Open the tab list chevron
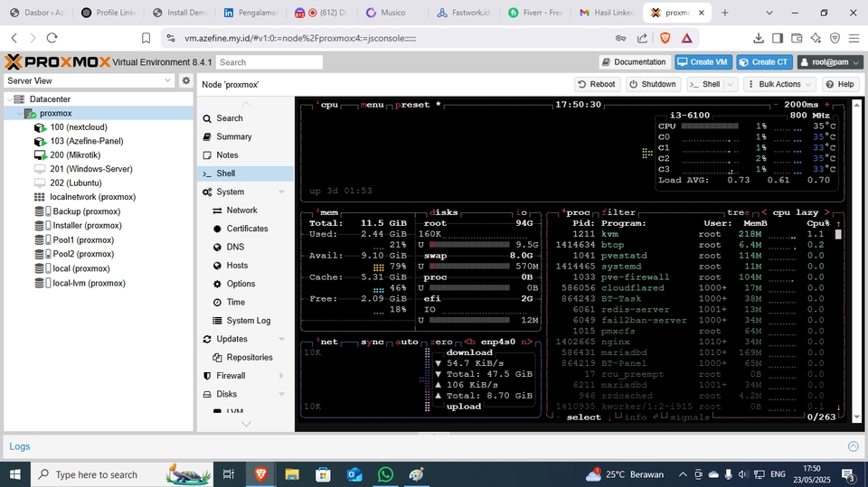Viewport: 868px width, 487px height. (769, 12)
